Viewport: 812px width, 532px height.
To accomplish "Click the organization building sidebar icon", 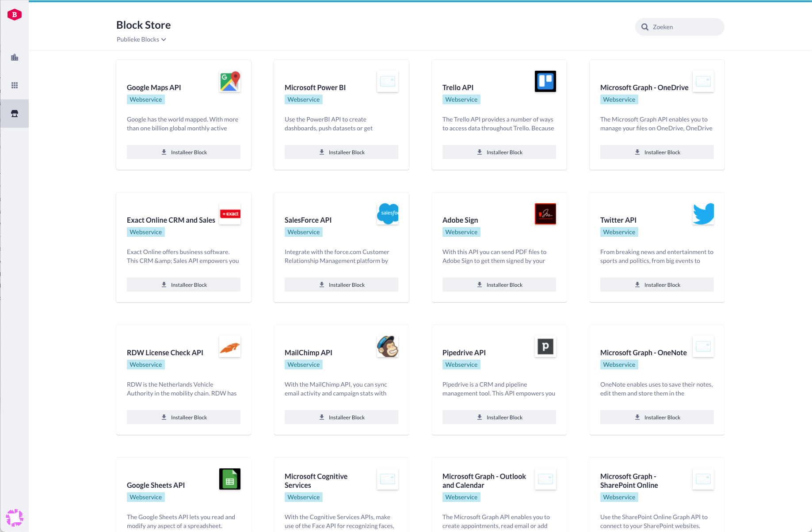I will coord(15,57).
